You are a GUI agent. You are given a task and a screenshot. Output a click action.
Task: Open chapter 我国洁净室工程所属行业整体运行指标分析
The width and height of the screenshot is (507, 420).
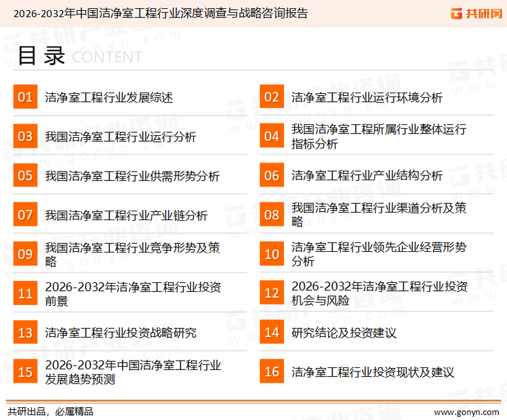(379, 136)
